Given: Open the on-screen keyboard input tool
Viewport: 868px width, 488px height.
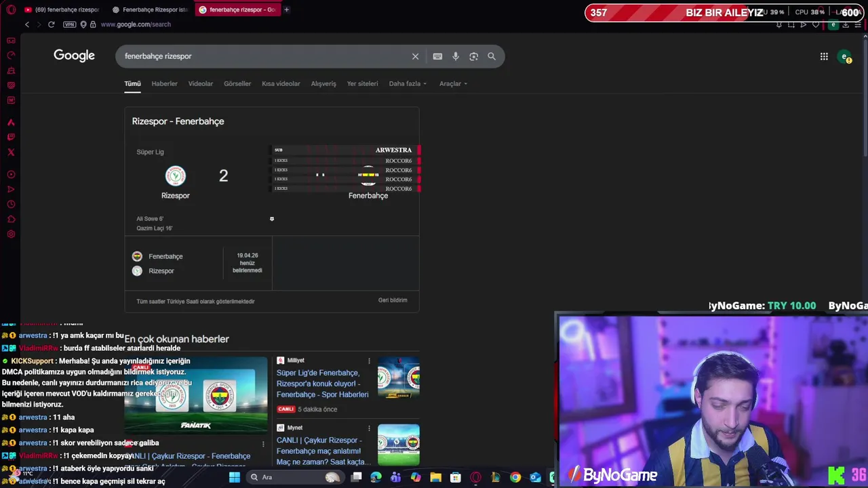Looking at the screenshot, I should click(x=437, y=56).
